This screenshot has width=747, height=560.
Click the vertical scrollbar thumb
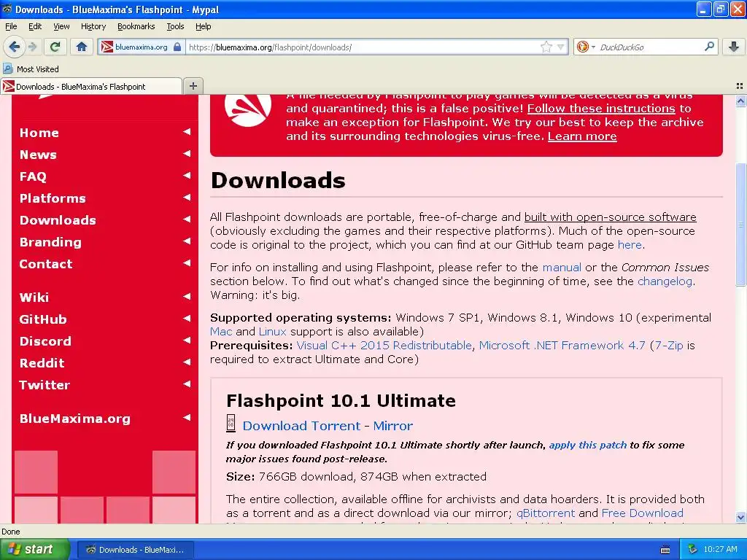click(740, 225)
